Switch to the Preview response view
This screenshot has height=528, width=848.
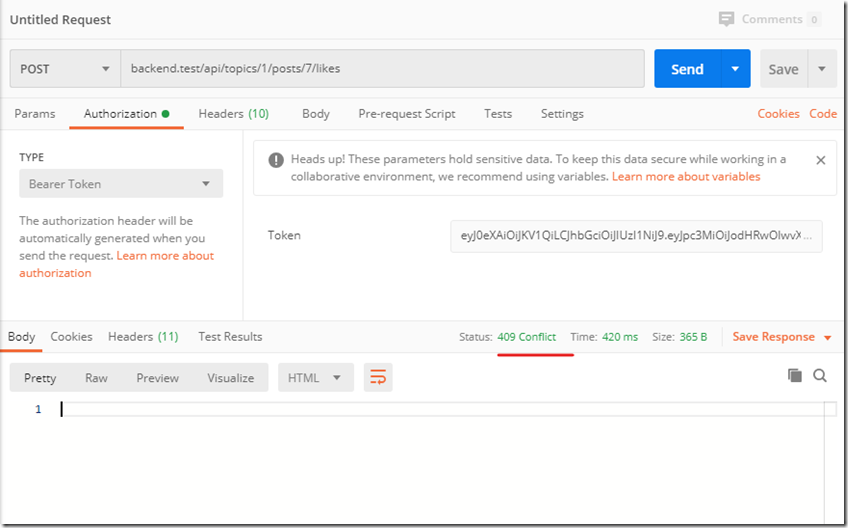[x=157, y=378]
